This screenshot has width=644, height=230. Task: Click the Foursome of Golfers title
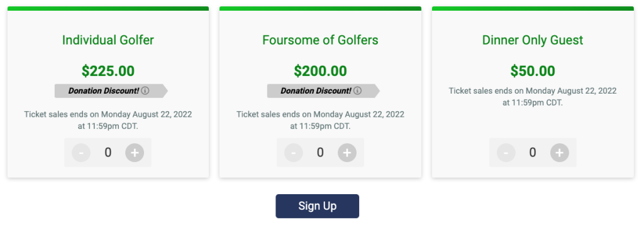coord(320,40)
